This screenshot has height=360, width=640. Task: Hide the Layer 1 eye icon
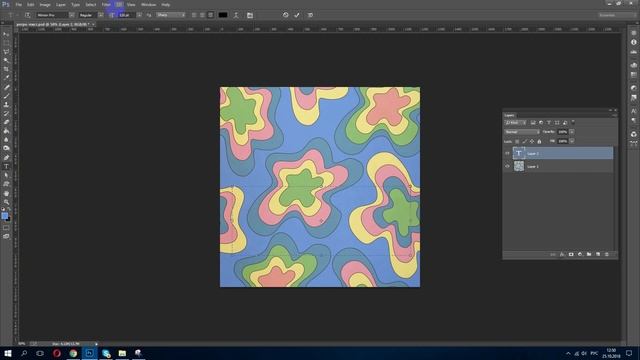click(x=507, y=166)
